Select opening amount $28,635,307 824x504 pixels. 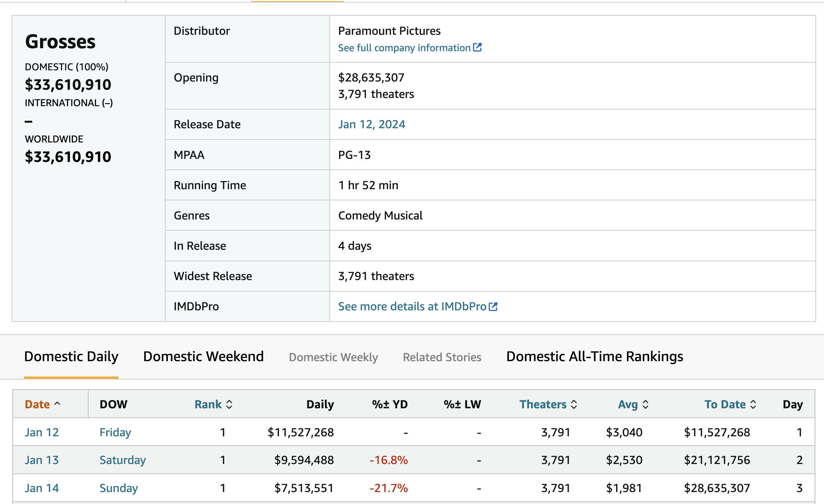371,77
